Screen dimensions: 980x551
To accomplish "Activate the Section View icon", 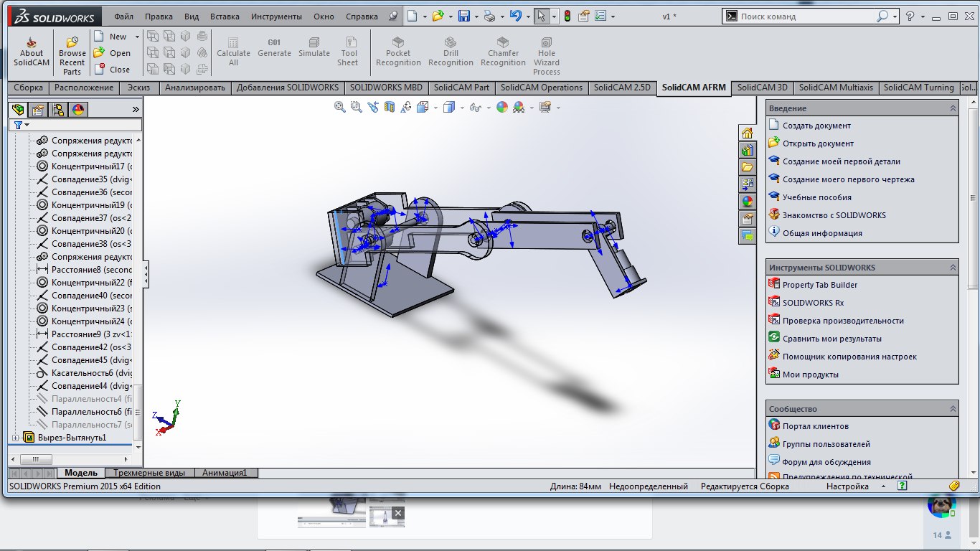I will click(x=389, y=107).
